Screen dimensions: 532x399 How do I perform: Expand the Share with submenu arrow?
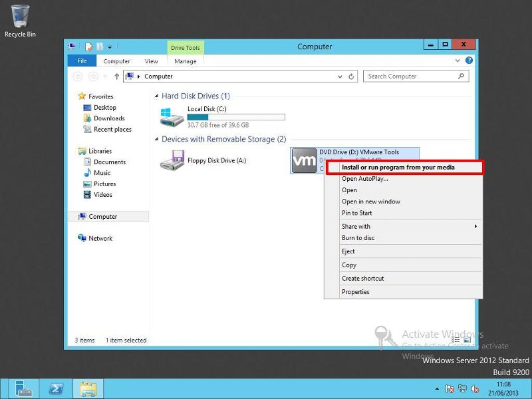pyautogui.click(x=475, y=226)
